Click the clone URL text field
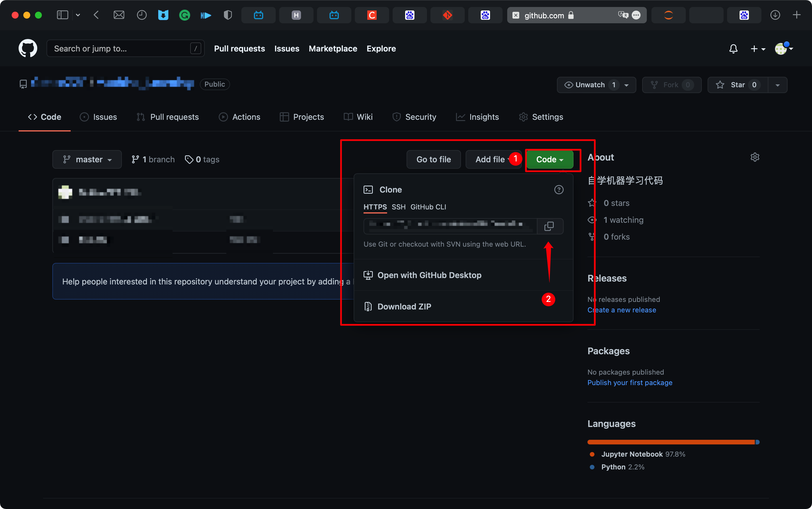The image size is (812, 509). pyautogui.click(x=450, y=226)
